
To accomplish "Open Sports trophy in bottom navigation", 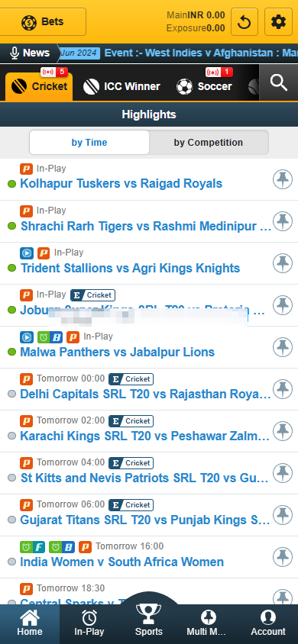I will pyautogui.click(x=149, y=620).
